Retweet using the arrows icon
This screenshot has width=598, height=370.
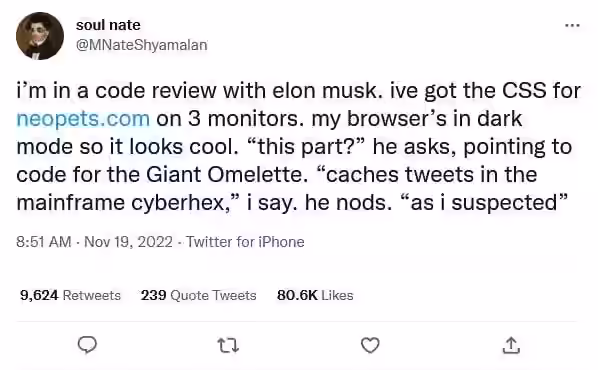pyautogui.click(x=228, y=346)
